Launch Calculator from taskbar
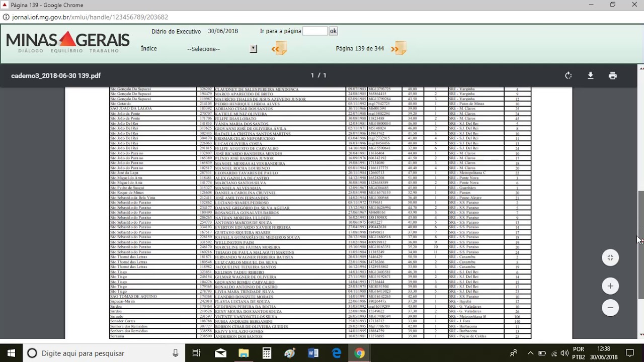Viewport: 644px width, 362px height. 267,353
